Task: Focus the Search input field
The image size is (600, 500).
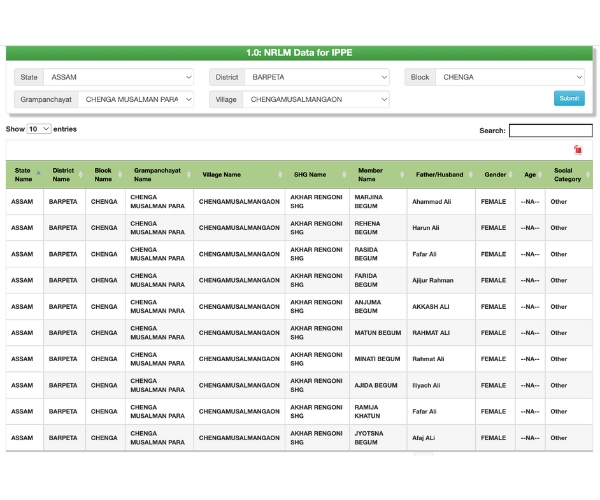Action: click(x=550, y=130)
